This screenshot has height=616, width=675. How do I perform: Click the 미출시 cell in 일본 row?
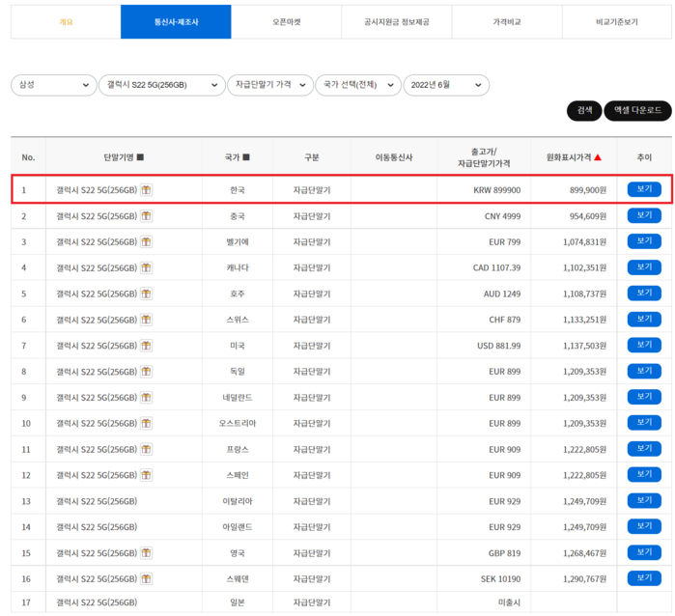pos(509,602)
